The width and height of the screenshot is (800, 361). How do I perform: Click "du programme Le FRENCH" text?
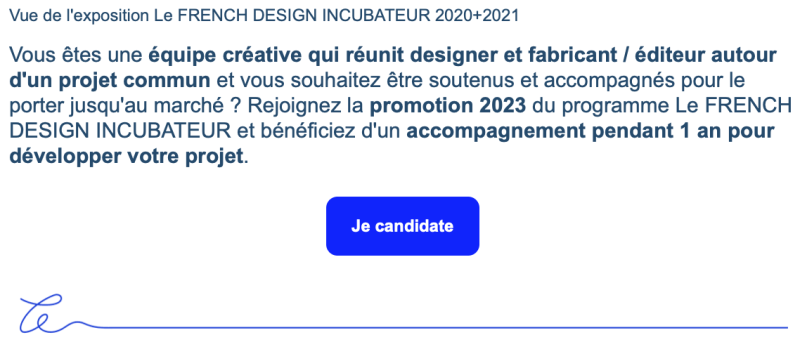(661, 106)
